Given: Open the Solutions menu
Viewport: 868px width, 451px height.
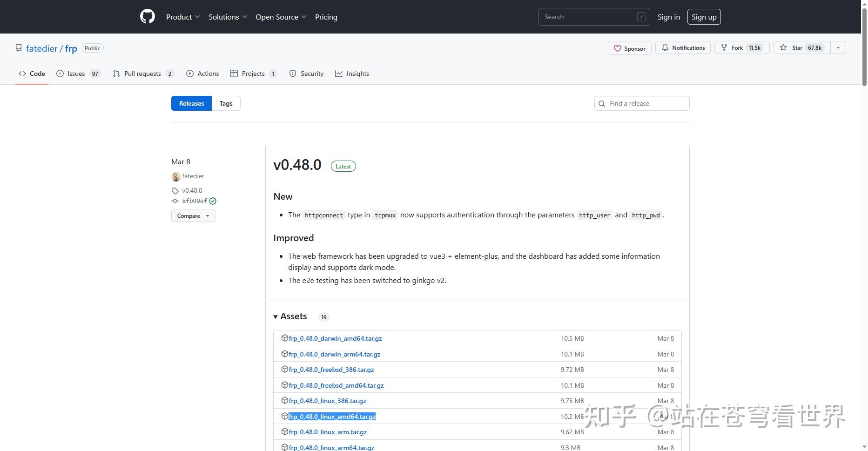Looking at the screenshot, I should (228, 17).
